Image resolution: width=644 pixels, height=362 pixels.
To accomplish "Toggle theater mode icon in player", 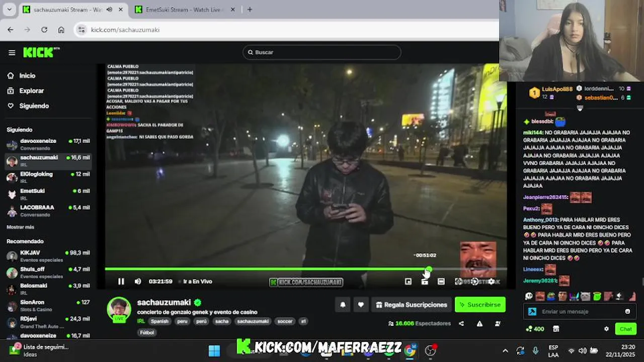I will coord(441,282).
